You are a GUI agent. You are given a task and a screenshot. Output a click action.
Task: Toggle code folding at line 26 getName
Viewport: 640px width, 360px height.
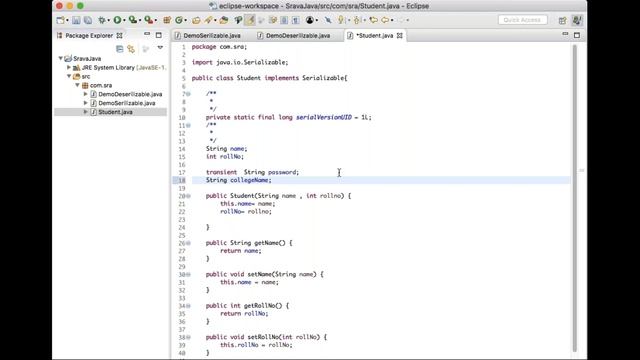click(x=189, y=243)
